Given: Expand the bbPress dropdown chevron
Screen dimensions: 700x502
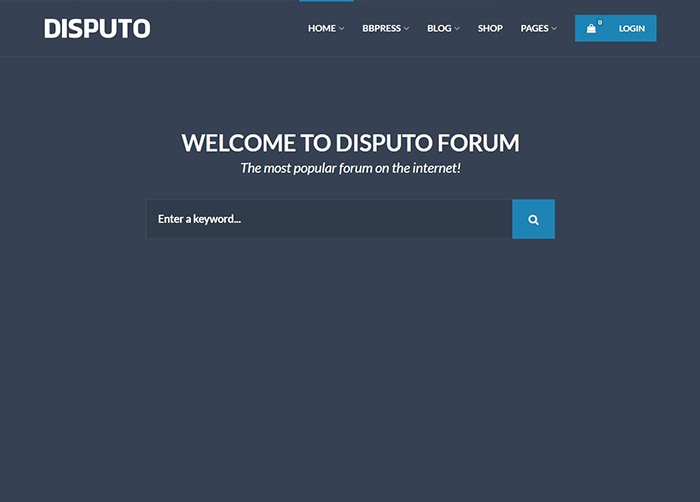Looking at the screenshot, I should pyautogui.click(x=406, y=29).
